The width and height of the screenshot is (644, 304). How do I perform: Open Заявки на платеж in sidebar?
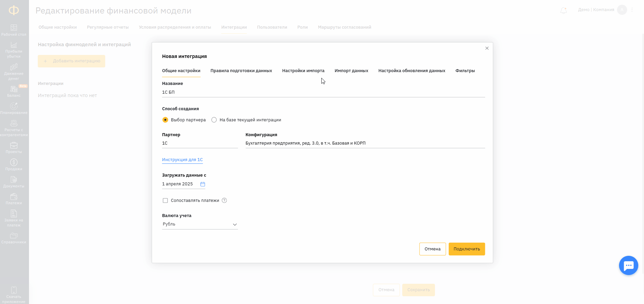pyautogui.click(x=14, y=218)
